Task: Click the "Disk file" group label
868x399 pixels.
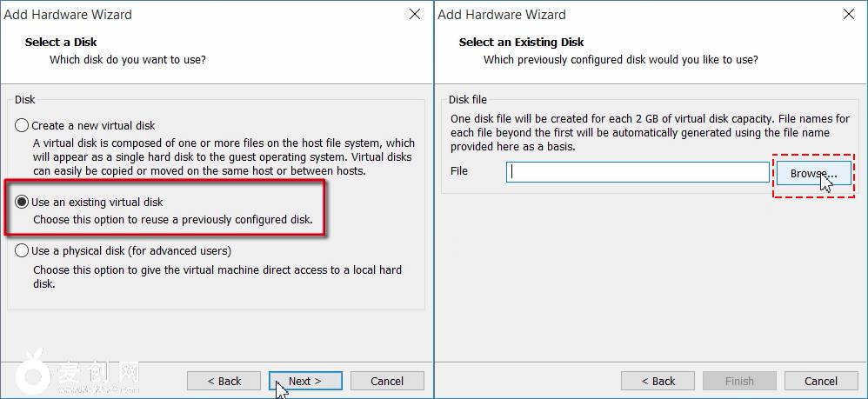Action: 468,100
